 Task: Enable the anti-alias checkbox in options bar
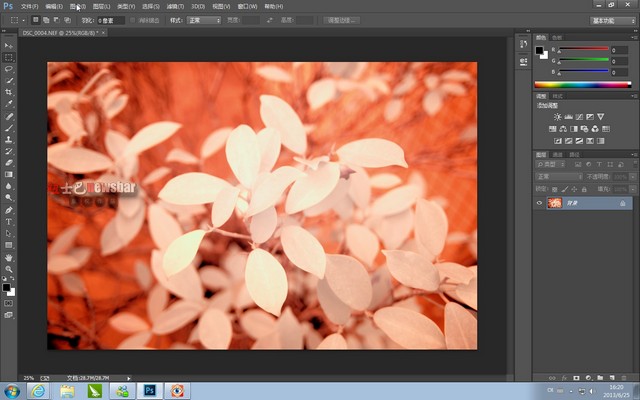133,19
